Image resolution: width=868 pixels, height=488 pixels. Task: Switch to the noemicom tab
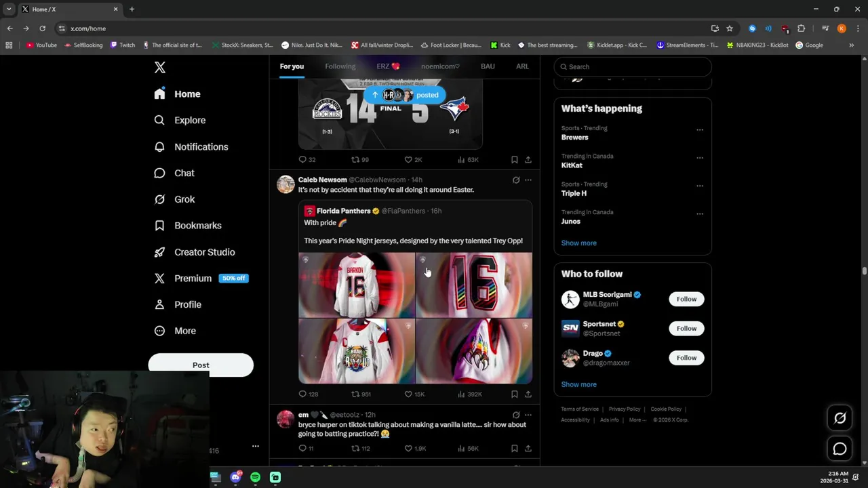pos(440,66)
